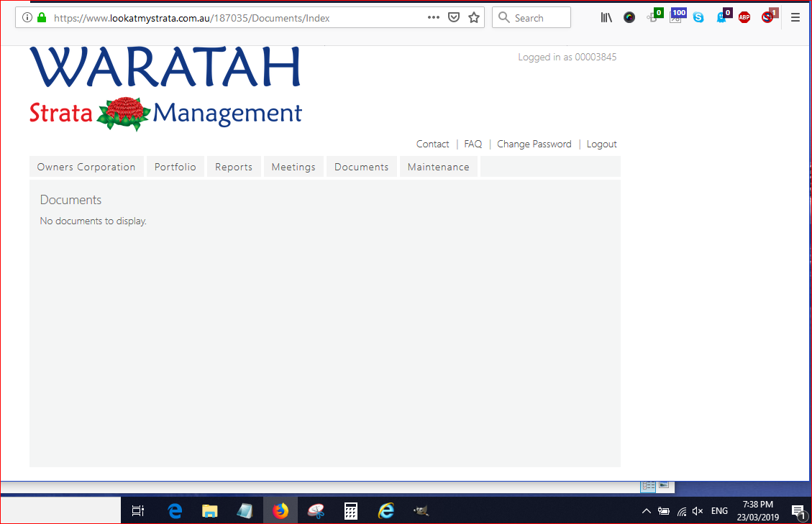Launch Microsoft Edge from the taskbar
812x524 pixels.
click(175, 511)
